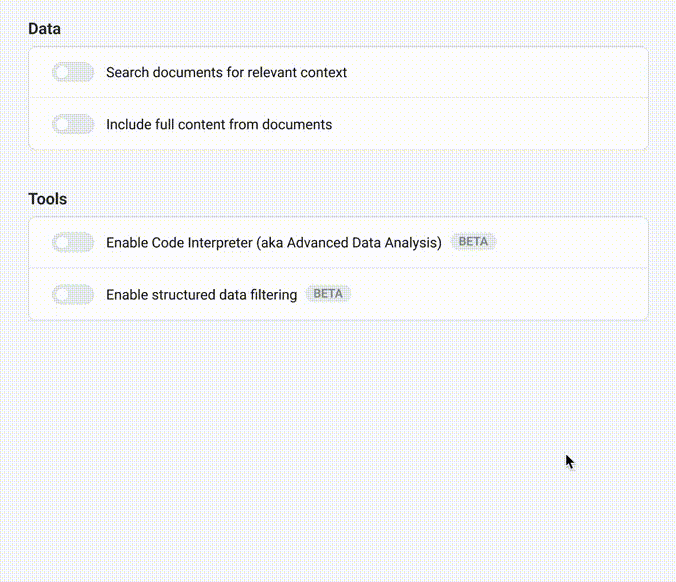Click the divider between the Data rows
Image resolution: width=676 pixels, height=582 pixels.
click(338, 98)
